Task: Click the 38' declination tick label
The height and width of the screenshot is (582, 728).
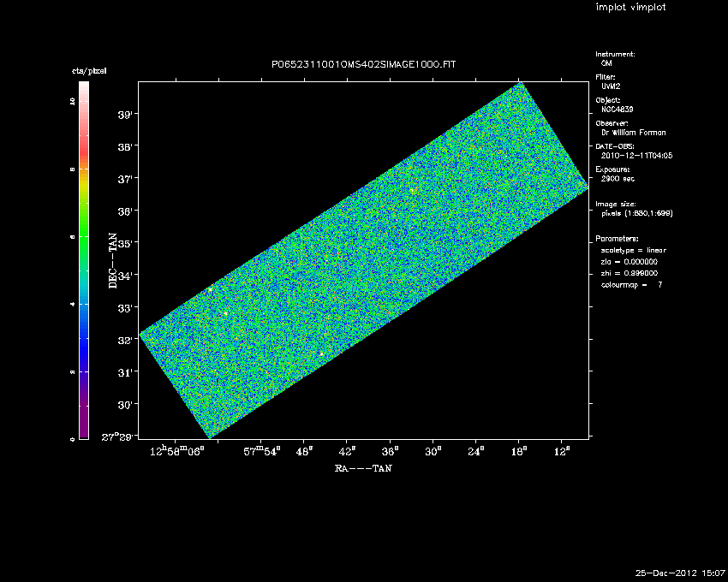Action: [125, 147]
